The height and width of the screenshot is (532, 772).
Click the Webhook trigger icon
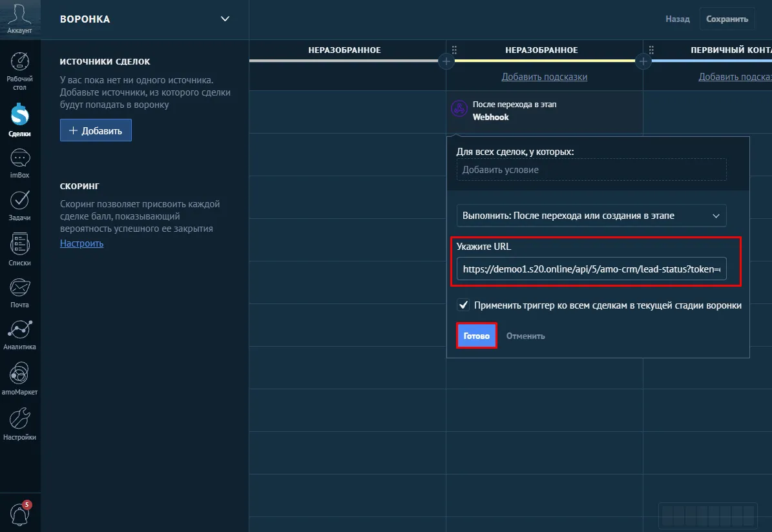(x=459, y=108)
